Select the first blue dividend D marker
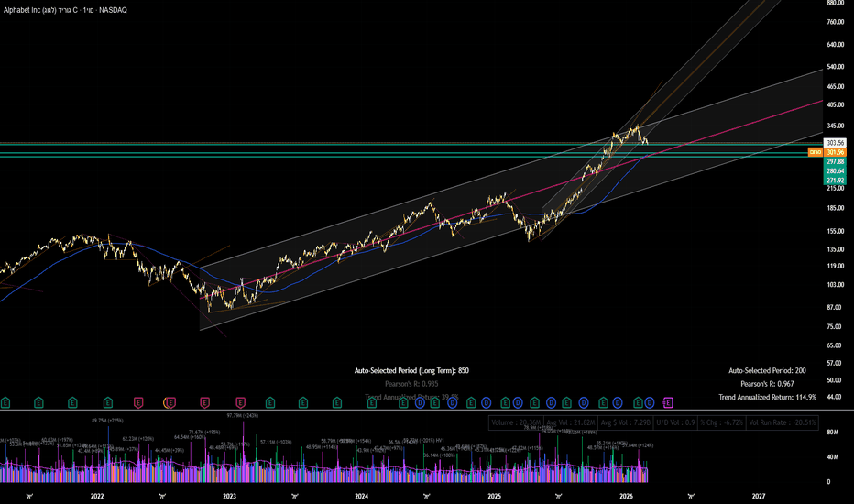Image resolution: width=854 pixels, height=504 pixels. pos(420,402)
